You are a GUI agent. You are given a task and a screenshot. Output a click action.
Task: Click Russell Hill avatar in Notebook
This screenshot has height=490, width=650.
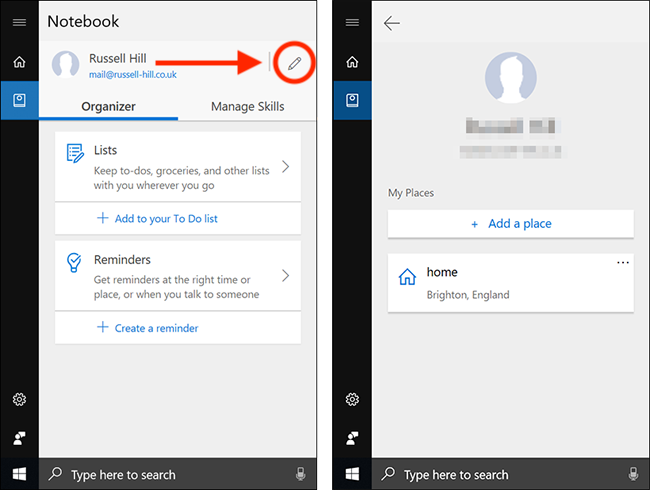(x=65, y=64)
